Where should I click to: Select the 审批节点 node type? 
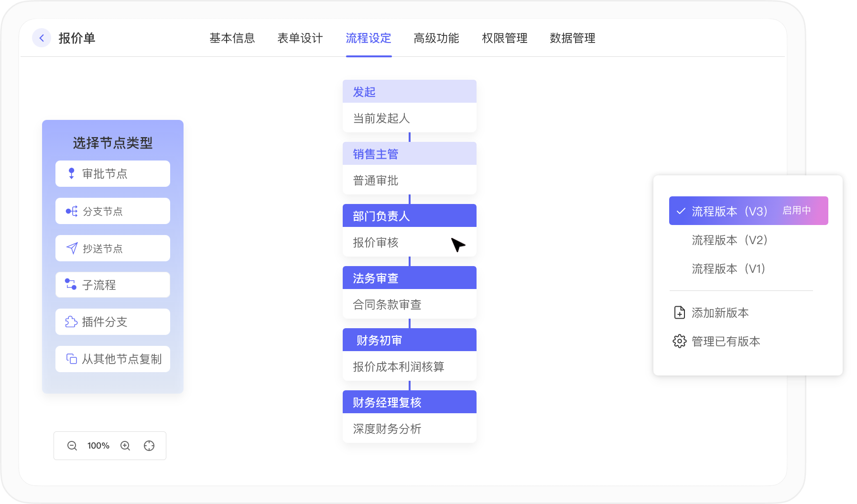[x=113, y=174]
